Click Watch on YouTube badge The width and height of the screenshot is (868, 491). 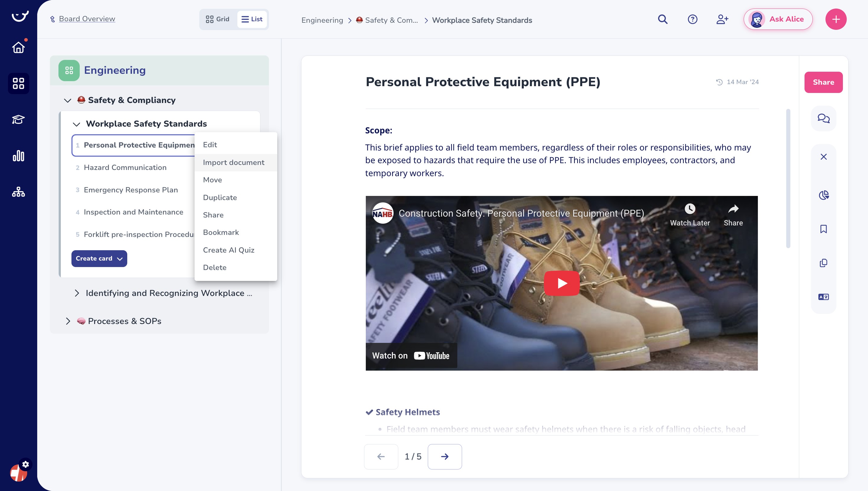coord(411,356)
